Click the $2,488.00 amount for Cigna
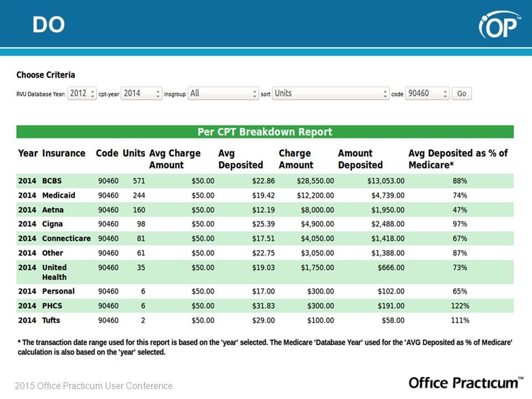532x399 pixels. click(x=388, y=224)
